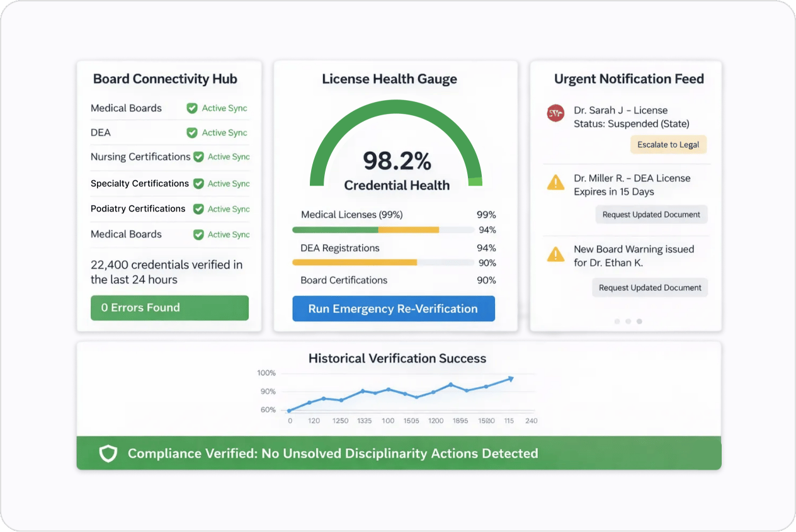Request Updated Document for Dr. Miller R
Image resolution: width=796 pixels, height=532 pixels.
pos(651,214)
